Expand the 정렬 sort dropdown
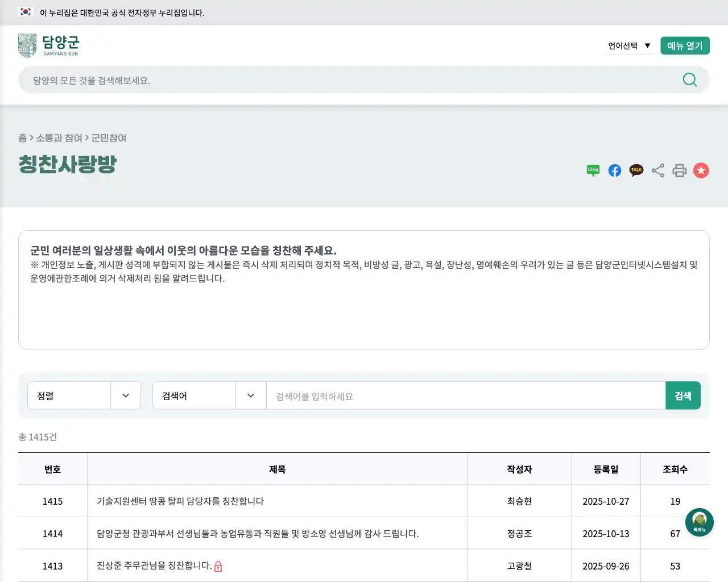Viewport: 728px width, 582px height. click(84, 396)
